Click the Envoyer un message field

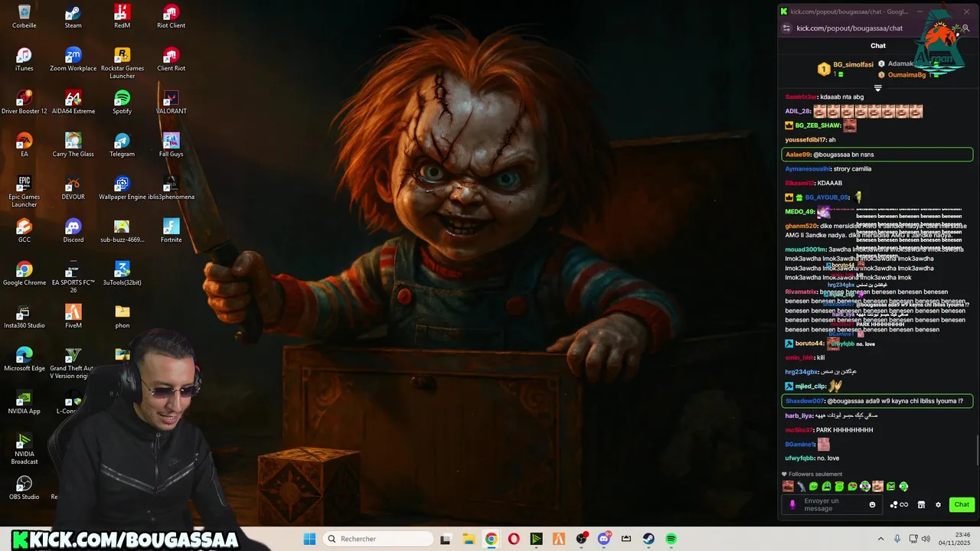pos(831,504)
